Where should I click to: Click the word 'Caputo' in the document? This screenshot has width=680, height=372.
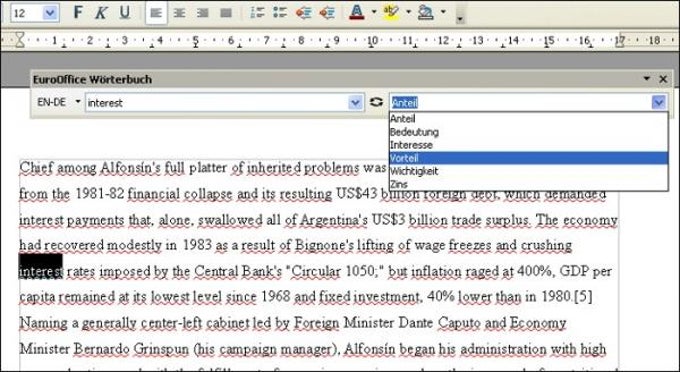459,323
